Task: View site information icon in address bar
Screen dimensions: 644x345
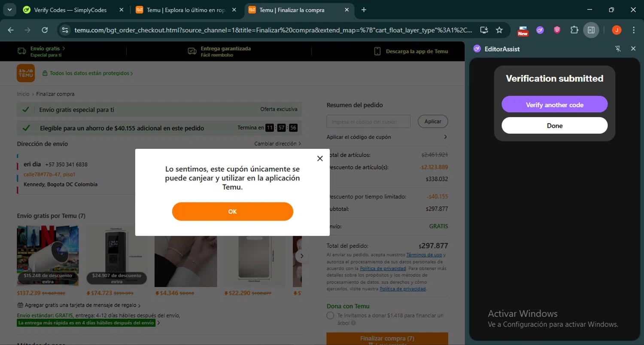Action: coord(65,30)
